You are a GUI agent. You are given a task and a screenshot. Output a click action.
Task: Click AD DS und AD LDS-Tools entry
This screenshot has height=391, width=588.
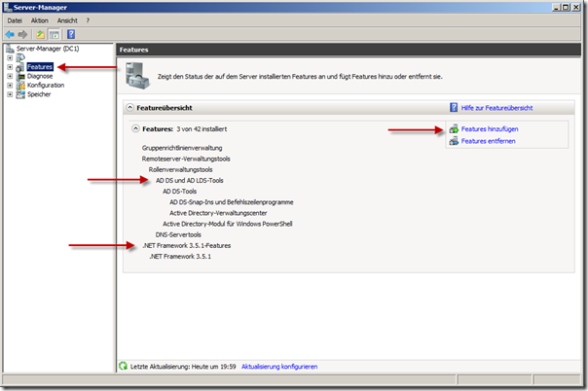click(190, 181)
